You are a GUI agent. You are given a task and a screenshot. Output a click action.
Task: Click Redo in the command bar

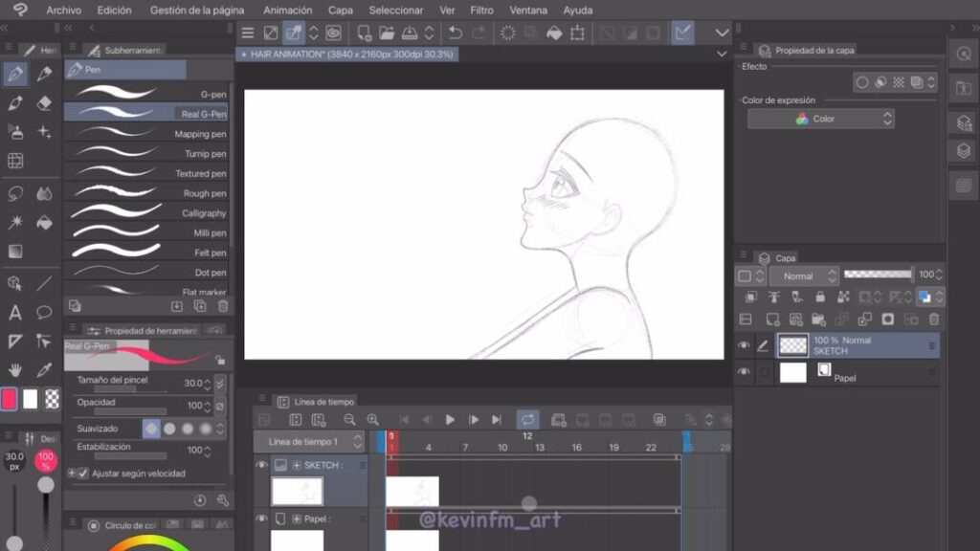tap(479, 33)
